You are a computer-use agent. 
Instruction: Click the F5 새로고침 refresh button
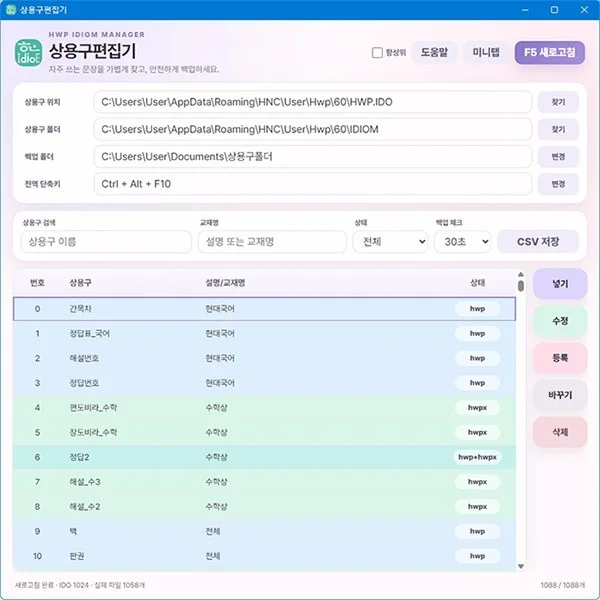(549, 52)
